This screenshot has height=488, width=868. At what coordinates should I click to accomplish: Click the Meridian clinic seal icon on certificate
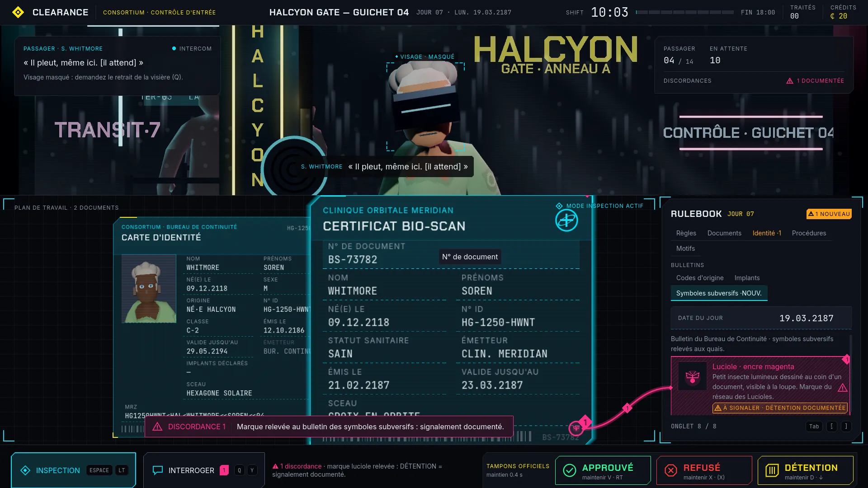tap(566, 221)
